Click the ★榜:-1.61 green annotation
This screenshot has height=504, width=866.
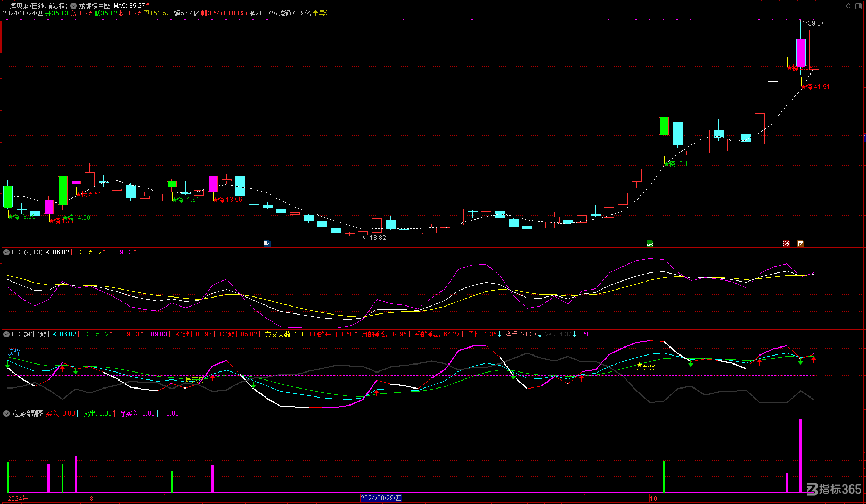pos(186,200)
